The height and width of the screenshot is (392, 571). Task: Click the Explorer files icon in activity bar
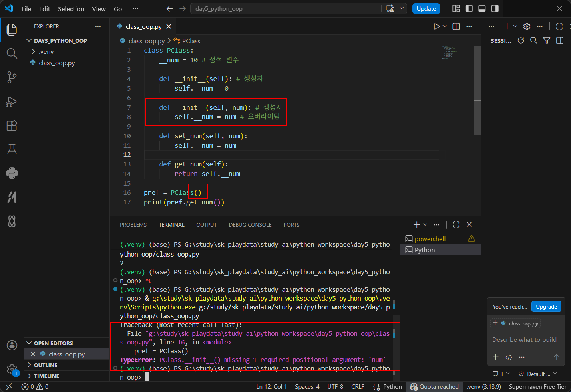click(x=12, y=30)
